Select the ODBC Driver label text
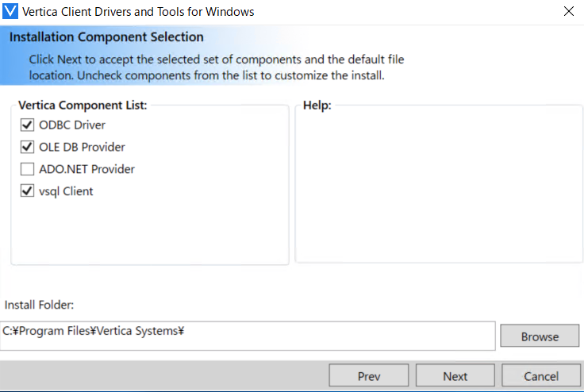 [72, 125]
